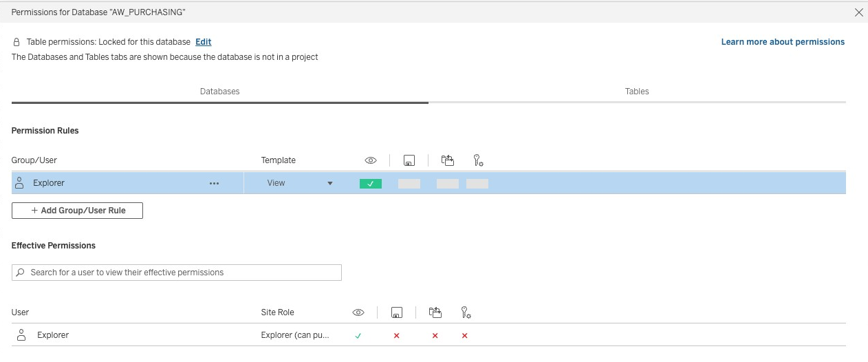Click the Overwrite save icon in Permission Rules header
The width and height of the screenshot is (868, 362).
coord(409,160)
